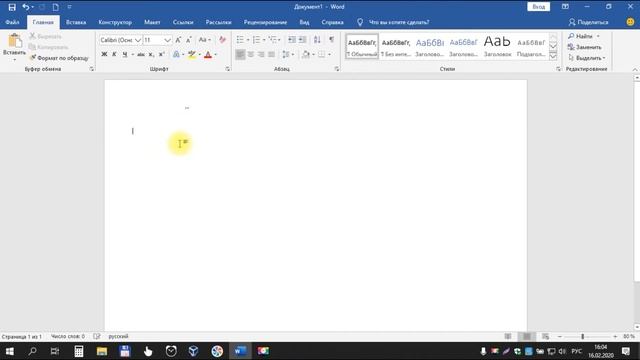Open the spelling check status icon
640x360 pixels.
coord(97,336)
